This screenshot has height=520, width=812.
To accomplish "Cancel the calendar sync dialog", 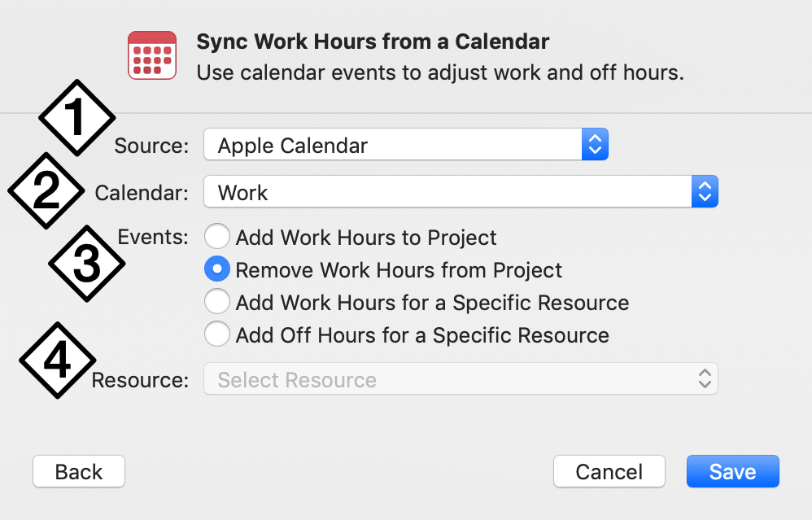I will pos(609,471).
